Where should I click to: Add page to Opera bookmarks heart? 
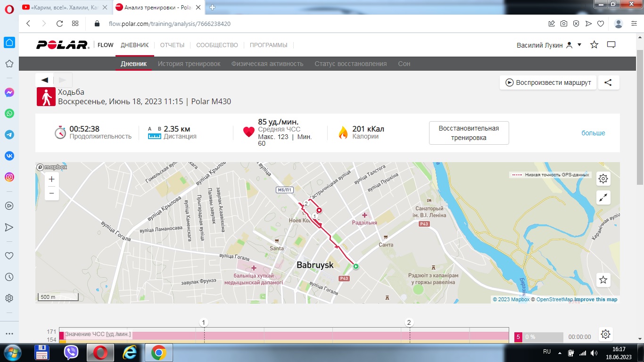coord(601,24)
